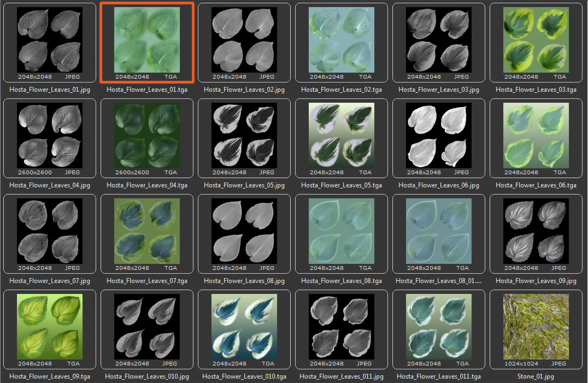Pick the Hosta_Flower_Leaves_08_01 texture thumbnail

(439, 231)
